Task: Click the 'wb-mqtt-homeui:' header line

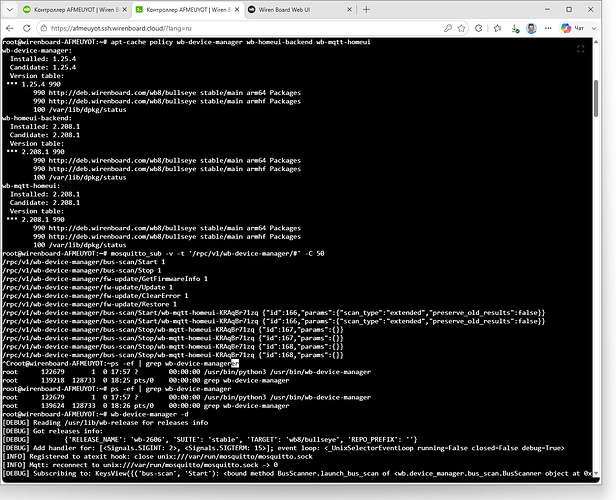Action: coord(31,186)
